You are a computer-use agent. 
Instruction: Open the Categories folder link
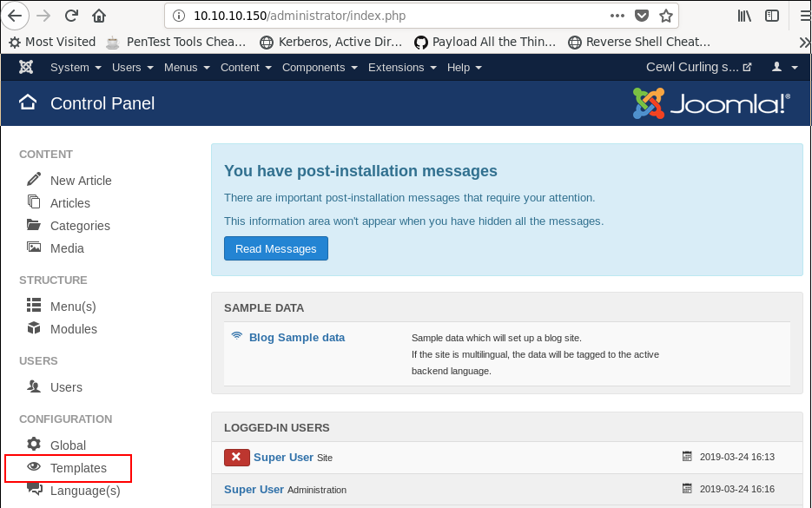pyautogui.click(x=80, y=226)
